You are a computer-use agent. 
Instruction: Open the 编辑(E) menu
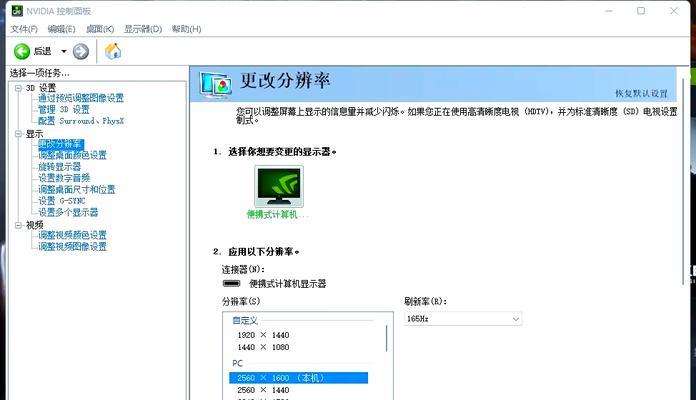(61, 29)
